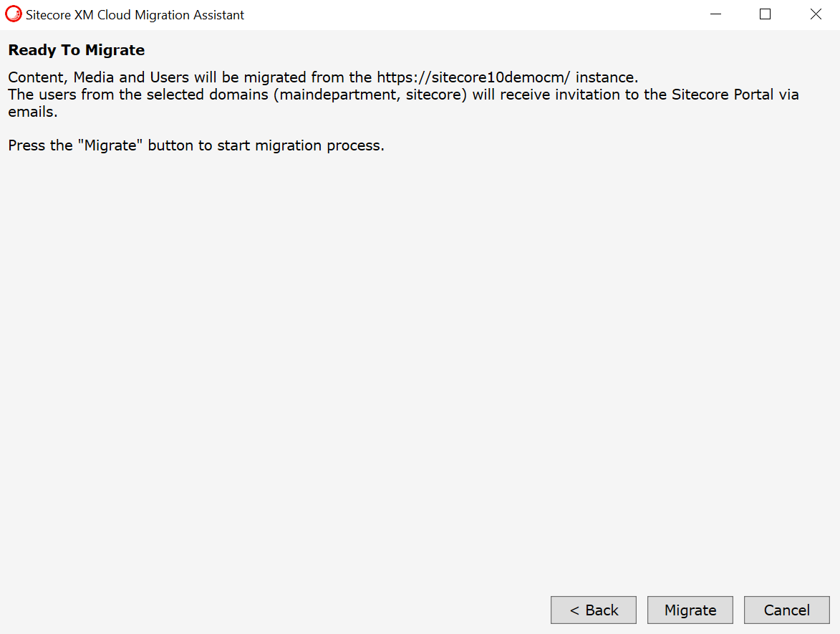The image size is (840, 634).
Task: Go back with the < Back button
Action: 593,610
